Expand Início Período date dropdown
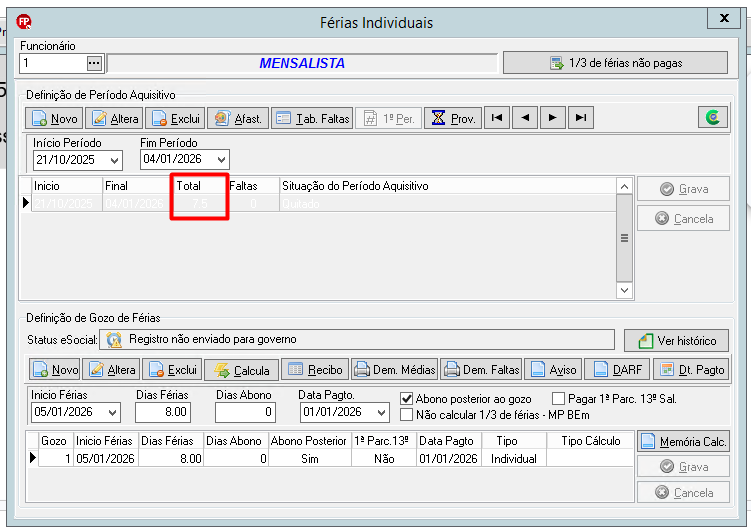751x532 pixels. [114, 160]
